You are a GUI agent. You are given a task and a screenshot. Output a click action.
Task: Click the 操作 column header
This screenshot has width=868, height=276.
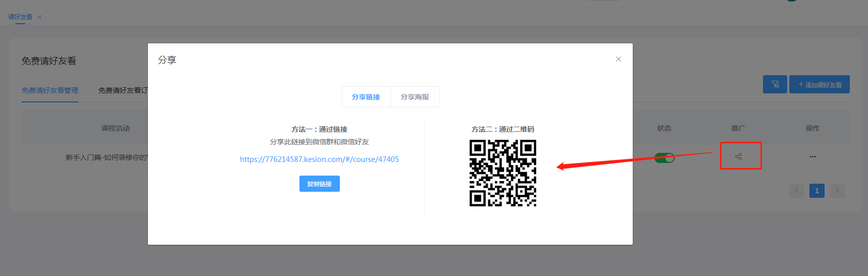812,128
